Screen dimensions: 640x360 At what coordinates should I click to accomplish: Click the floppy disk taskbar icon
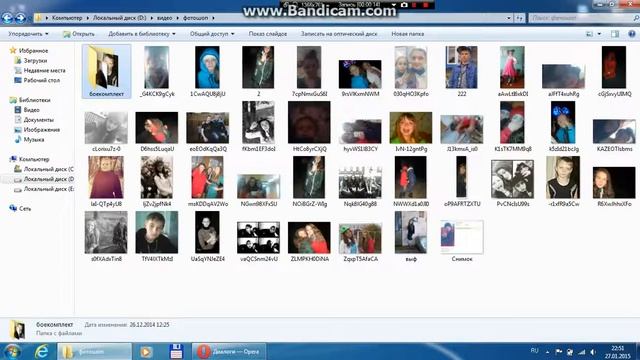[176, 351]
